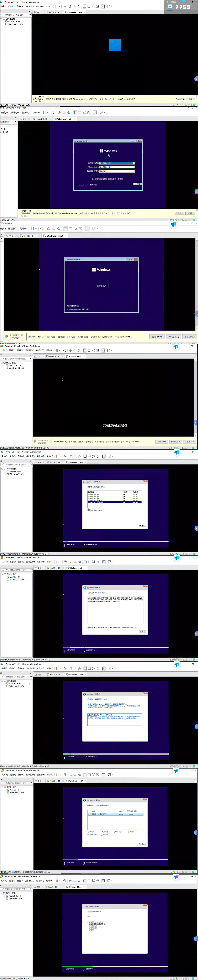Open 编辑(E) menu in Windows-logo boot screenshot
Image resolution: width=198 pixels, height=980 pixels.
(x=11, y=6)
